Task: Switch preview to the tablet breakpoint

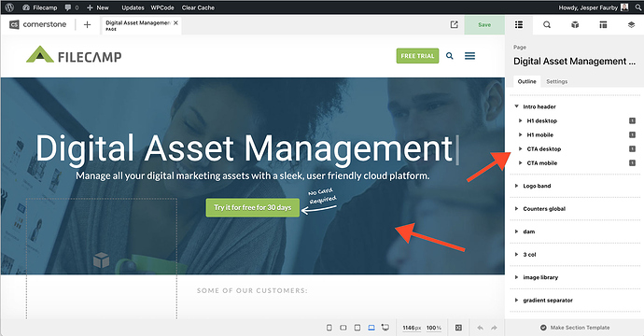Action: click(x=357, y=328)
